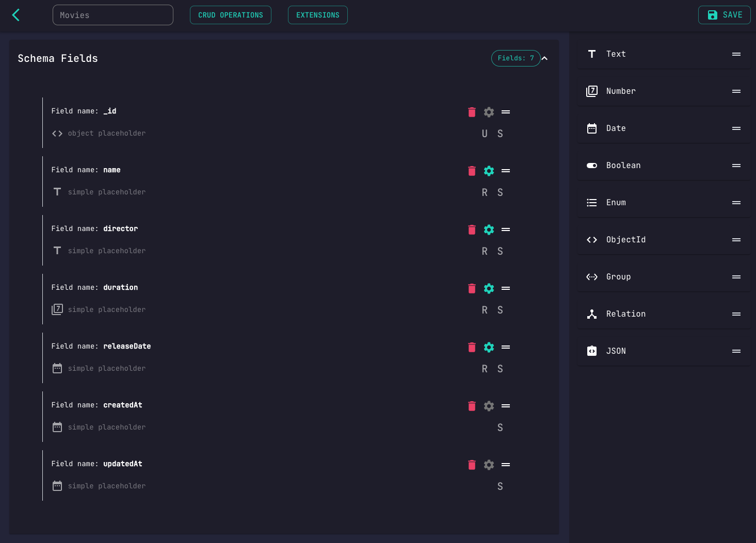Click the S indicator on createdAt field
Viewport: 756px width, 543px height.
point(500,427)
